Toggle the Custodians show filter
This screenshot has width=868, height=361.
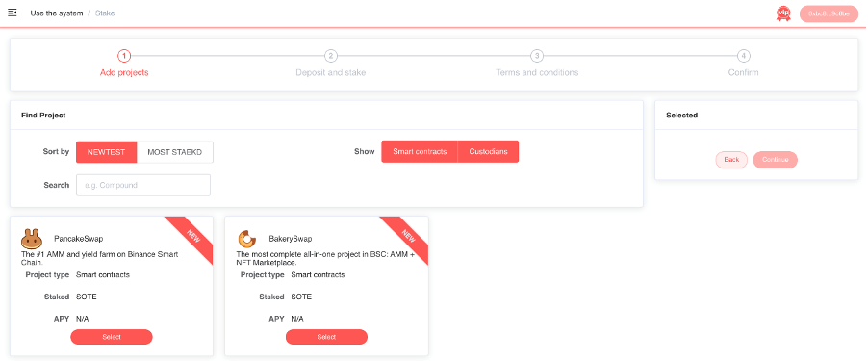pos(488,152)
